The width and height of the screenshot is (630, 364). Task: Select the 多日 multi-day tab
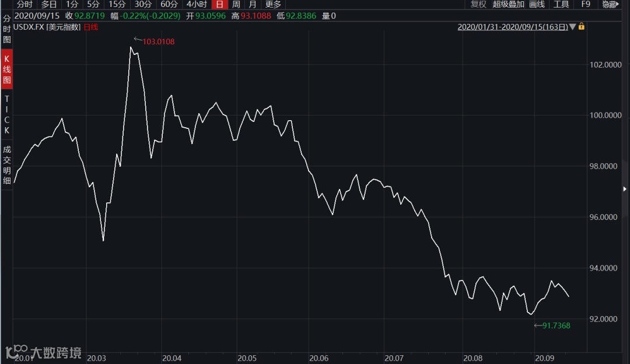pos(49,5)
